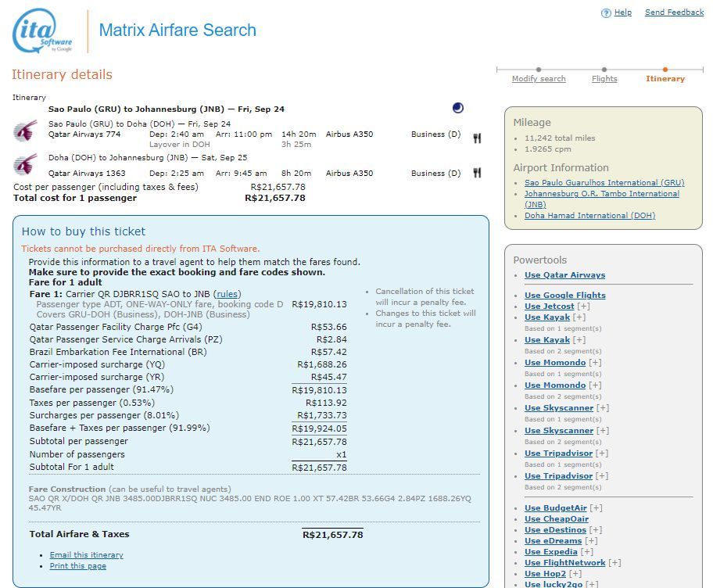713x588 pixels.
Task: Expand [+] for Momondo based on 1 segment
Action: click(x=595, y=363)
